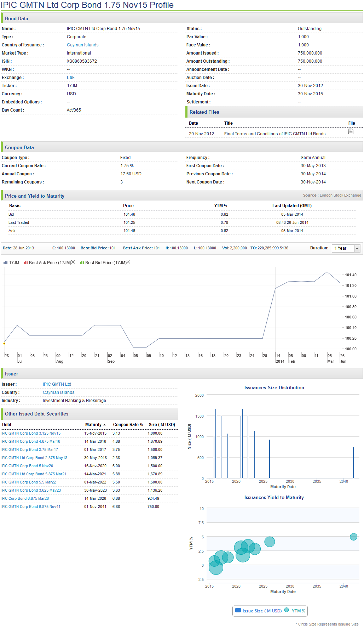Remove Best Ask Price series from chart
Image resolution: width=364 pixels, height=628 pixels.
coord(73,262)
